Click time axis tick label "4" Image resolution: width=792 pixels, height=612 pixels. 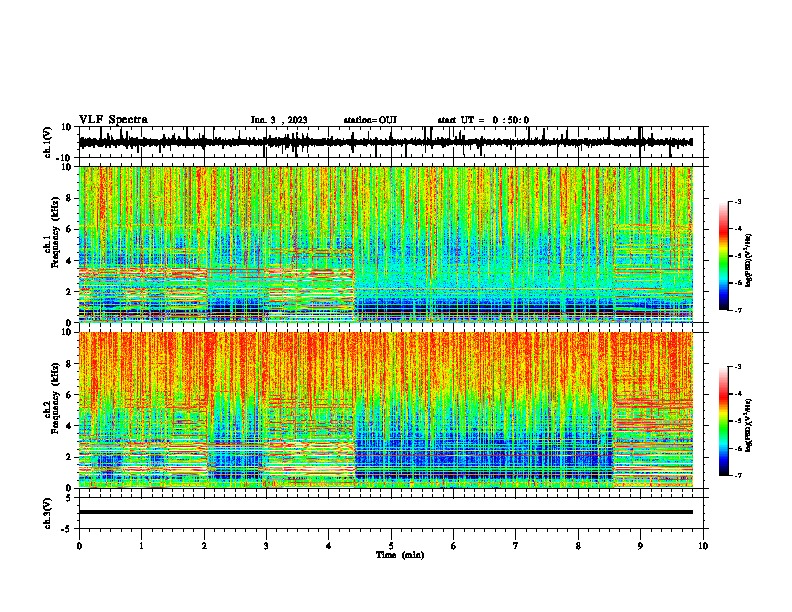[329, 546]
